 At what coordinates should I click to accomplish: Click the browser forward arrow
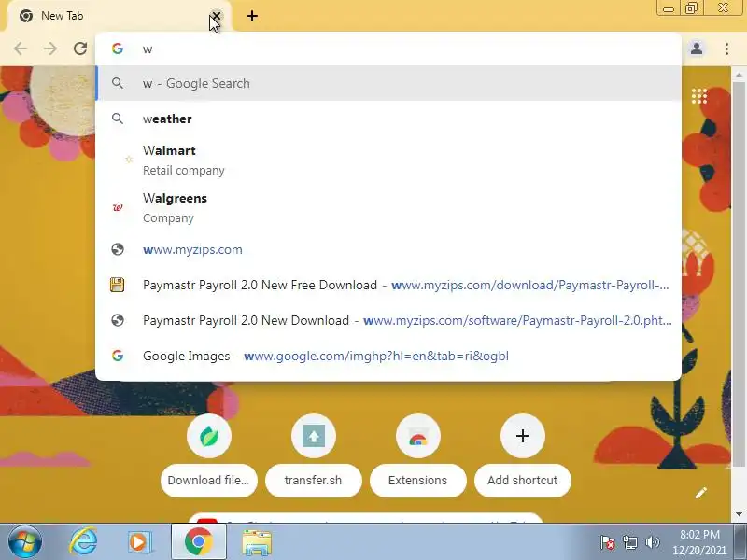(50, 49)
